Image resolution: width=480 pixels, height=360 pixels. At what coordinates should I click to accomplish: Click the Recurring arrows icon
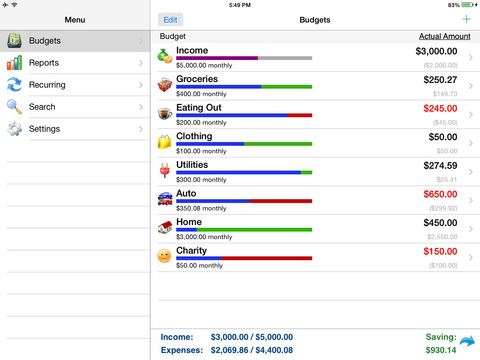(x=14, y=85)
